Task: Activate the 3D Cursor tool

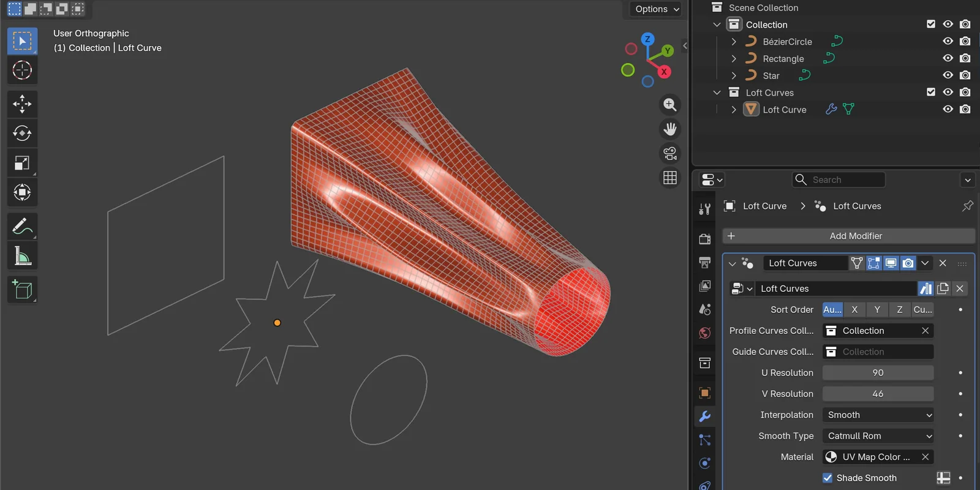Action: tap(22, 70)
